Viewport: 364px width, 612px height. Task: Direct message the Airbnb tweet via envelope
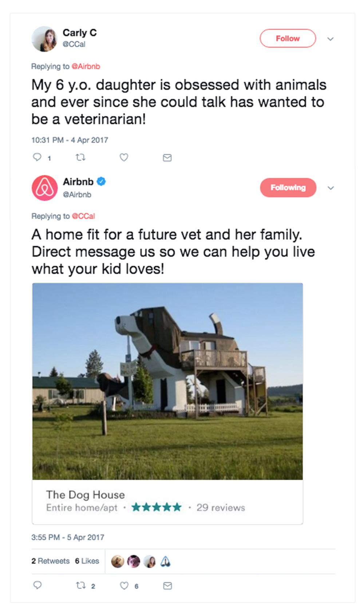(167, 586)
